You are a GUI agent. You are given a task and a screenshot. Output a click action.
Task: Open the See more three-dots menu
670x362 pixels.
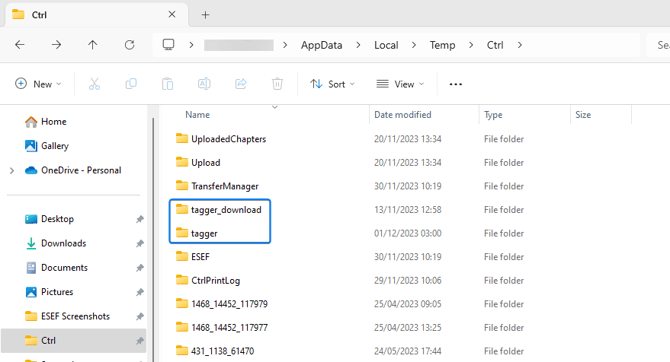455,84
